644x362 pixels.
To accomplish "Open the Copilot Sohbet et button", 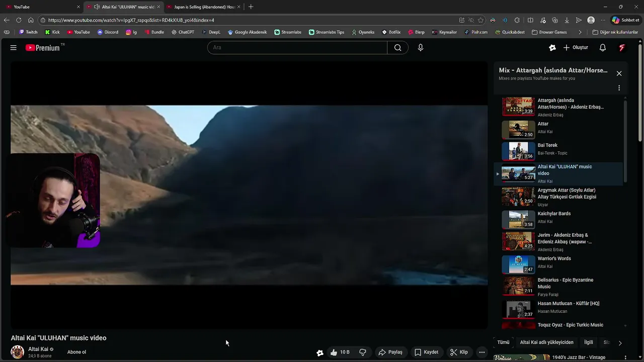I will tap(626, 20).
